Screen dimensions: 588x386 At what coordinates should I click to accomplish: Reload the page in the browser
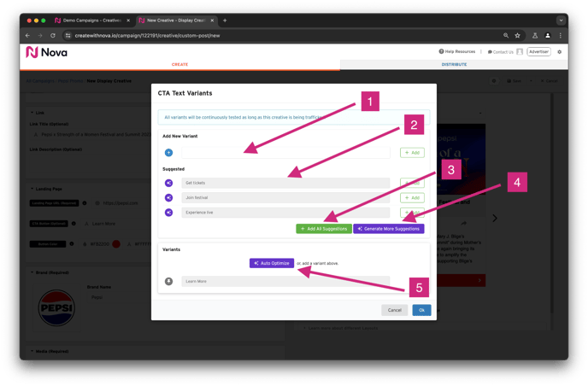tap(53, 36)
